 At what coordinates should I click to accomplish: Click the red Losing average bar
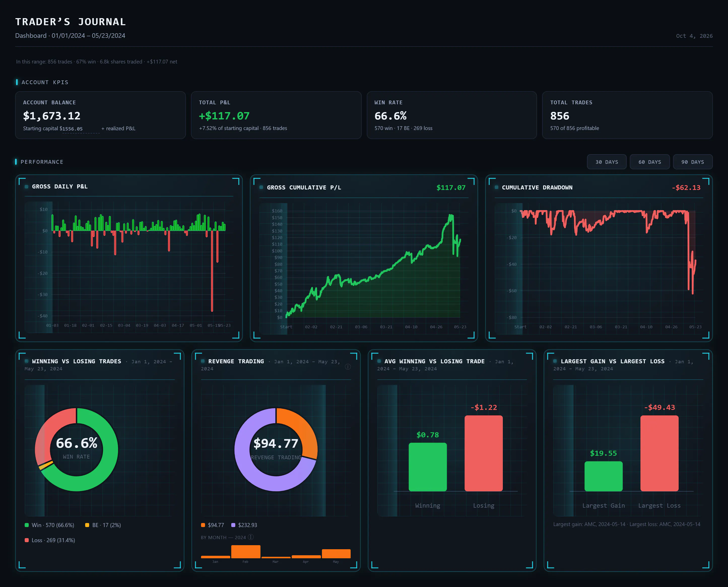484,453
